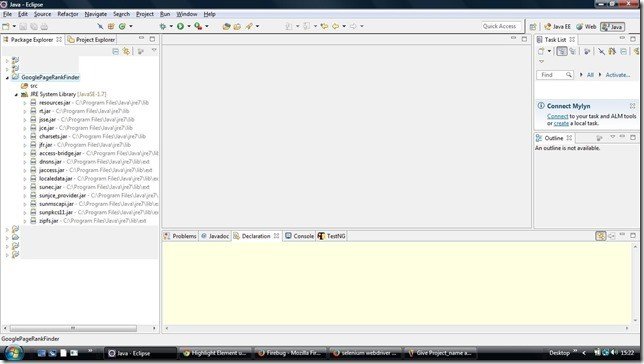The height and width of the screenshot is (364, 644).
Task: Open the Problems tab
Action: 180,236
